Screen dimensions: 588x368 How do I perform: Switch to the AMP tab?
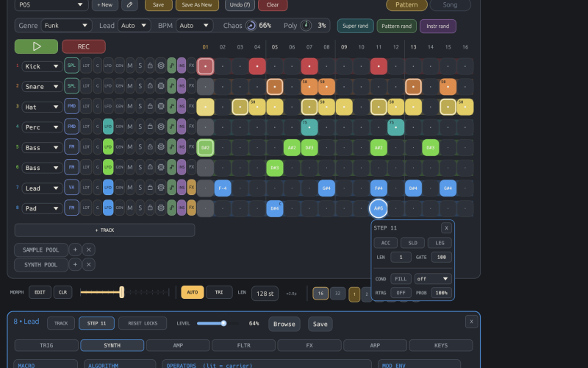[178, 345]
